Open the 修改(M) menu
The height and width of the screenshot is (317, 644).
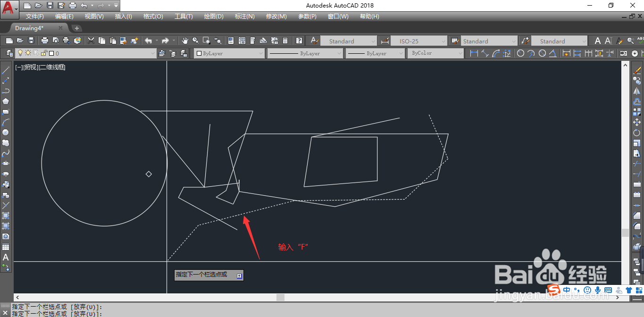coord(276,17)
